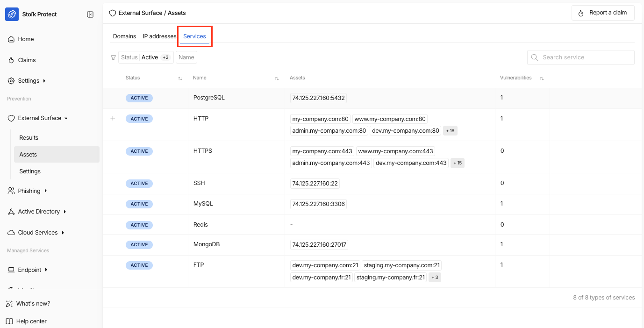Sort by Vulnerabilities column arrows icon
Screen dimensions: 644x328
542,78
